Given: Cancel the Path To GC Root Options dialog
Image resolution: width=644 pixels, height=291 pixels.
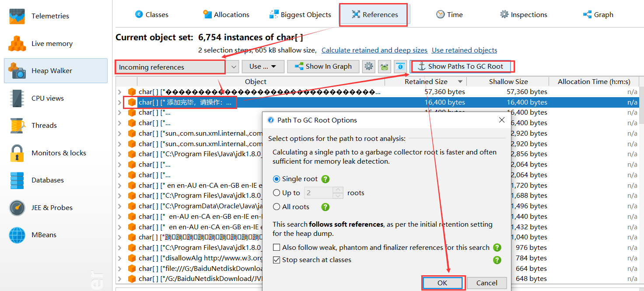Looking at the screenshot, I should click(487, 283).
